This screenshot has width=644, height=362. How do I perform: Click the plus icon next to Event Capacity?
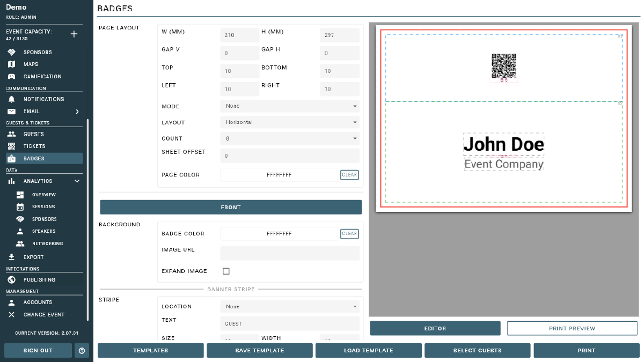pyautogui.click(x=74, y=33)
